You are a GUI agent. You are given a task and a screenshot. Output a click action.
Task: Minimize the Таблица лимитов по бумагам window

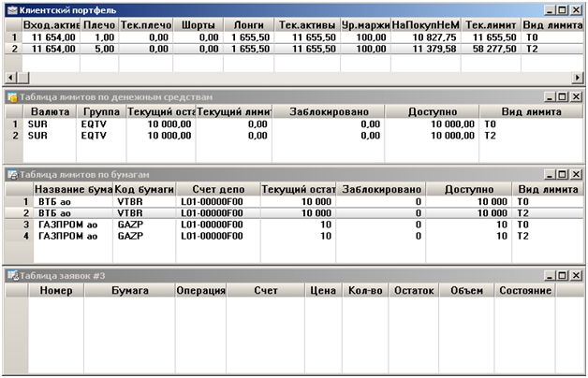coord(549,174)
